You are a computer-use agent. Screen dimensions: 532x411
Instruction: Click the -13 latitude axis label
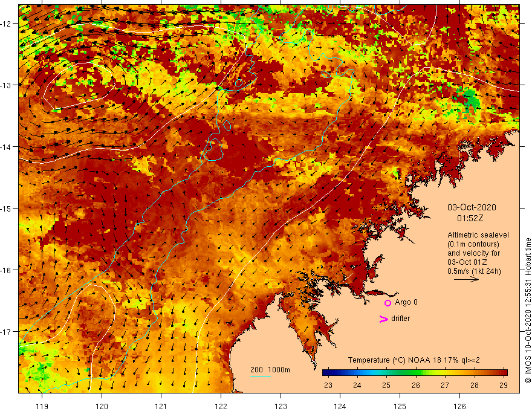[7, 85]
